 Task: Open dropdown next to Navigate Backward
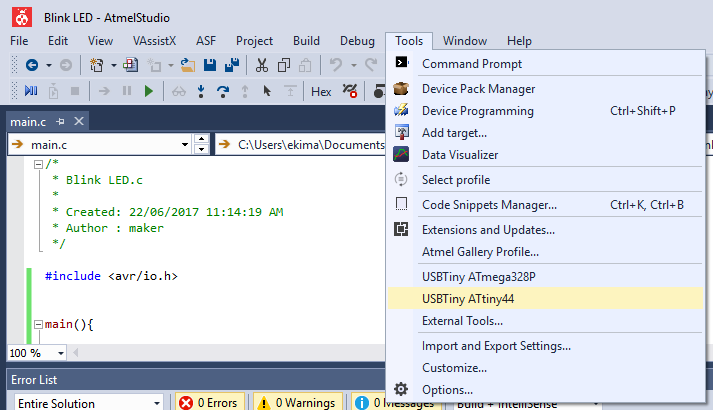tap(49, 65)
